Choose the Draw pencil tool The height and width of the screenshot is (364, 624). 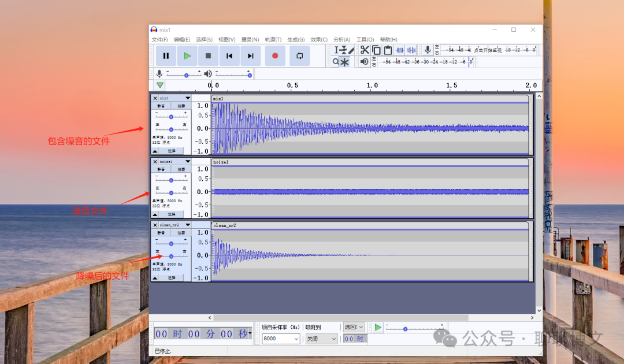pos(351,50)
